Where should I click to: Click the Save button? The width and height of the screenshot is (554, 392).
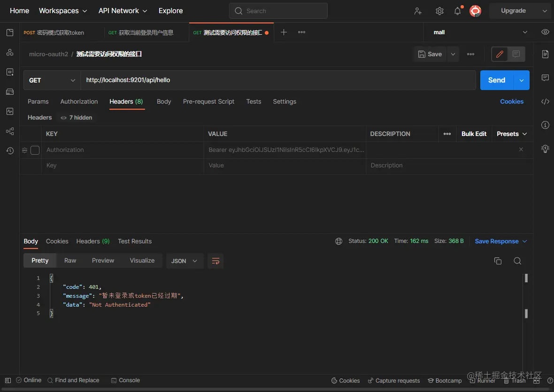[x=430, y=54]
